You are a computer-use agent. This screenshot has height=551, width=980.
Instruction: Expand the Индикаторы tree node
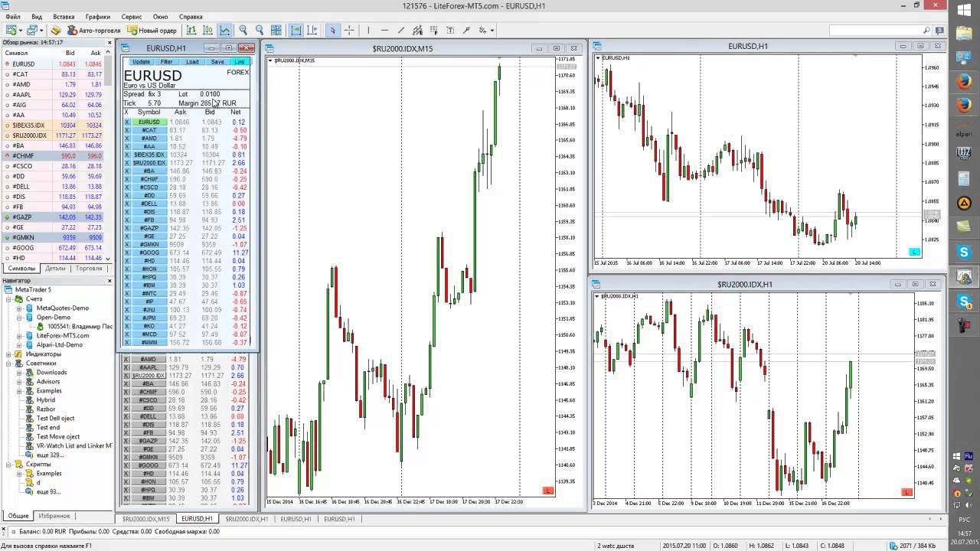9,354
